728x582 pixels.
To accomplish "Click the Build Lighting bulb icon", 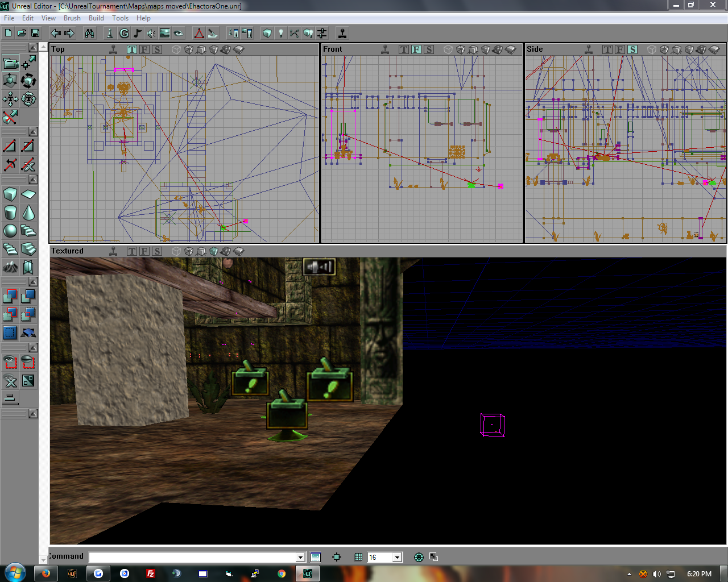I will click(x=280, y=33).
